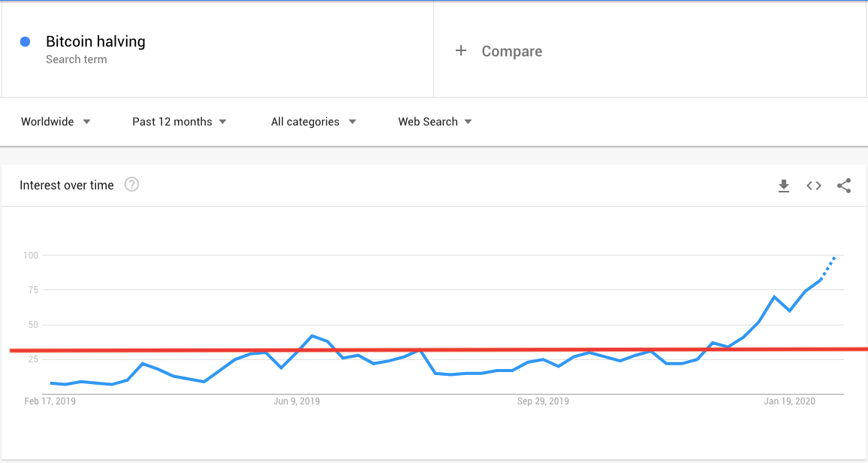
Task: Click the Interest over time heading
Action: pos(66,185)
